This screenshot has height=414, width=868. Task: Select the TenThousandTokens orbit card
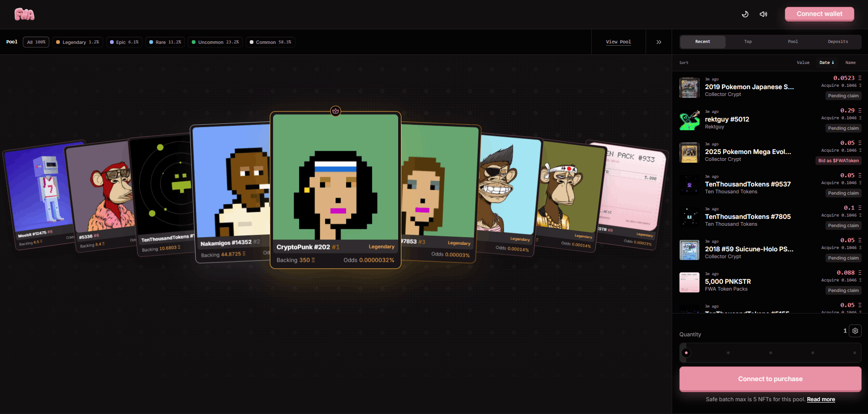click(162, 194)
